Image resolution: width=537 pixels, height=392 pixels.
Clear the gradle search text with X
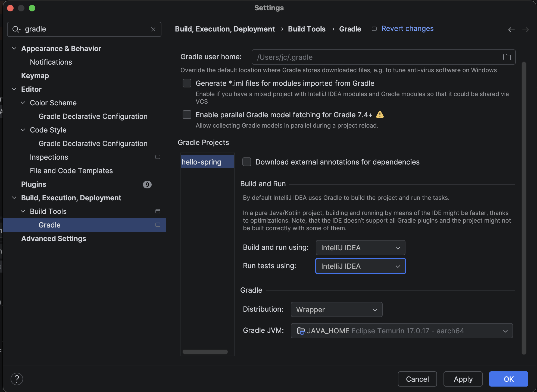[153, 29]
